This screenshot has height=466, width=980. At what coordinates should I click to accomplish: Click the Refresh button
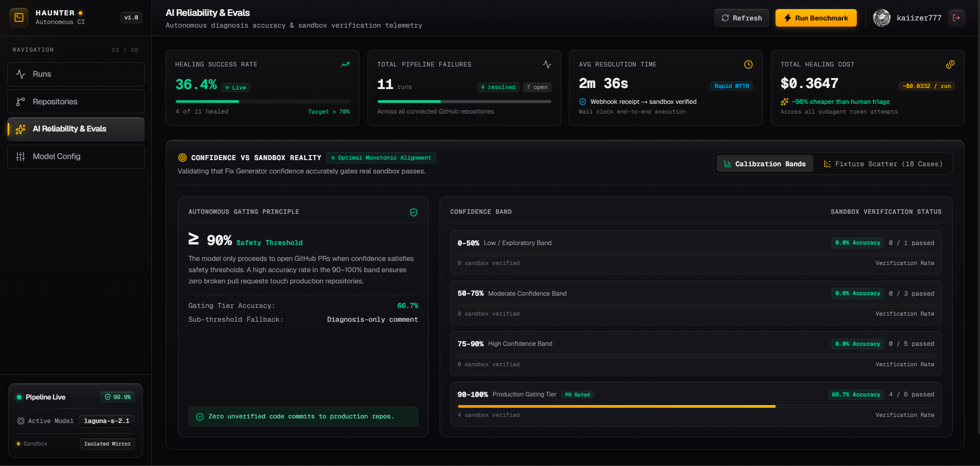(x=741, y=18)
